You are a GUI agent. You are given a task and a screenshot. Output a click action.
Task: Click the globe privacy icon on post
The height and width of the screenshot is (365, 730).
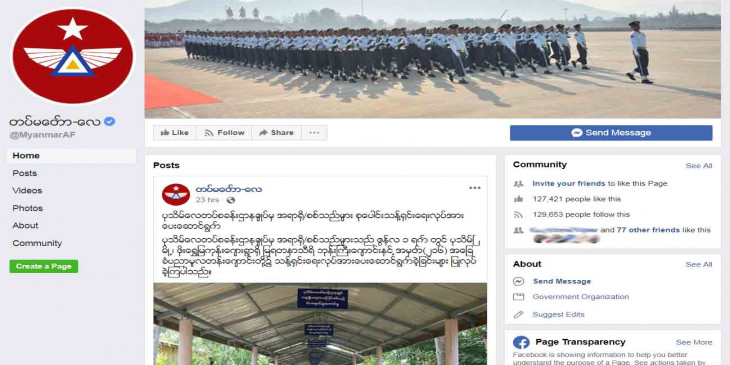230,200
